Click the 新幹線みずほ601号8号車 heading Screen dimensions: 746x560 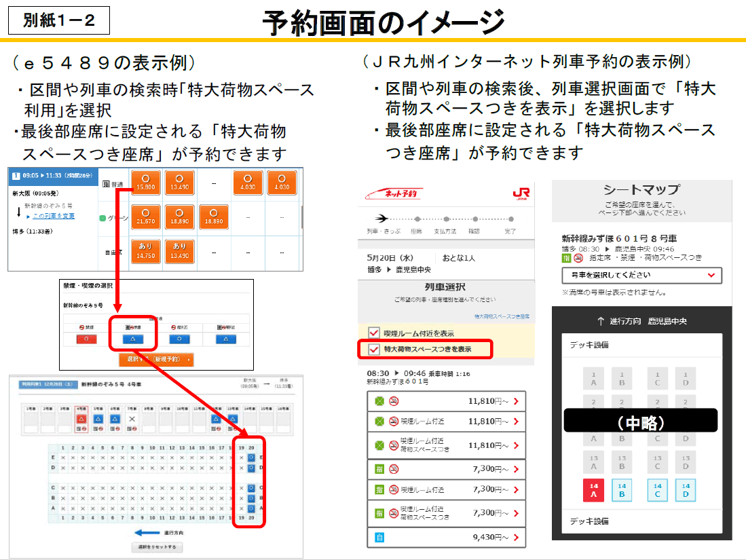(619, 238)
